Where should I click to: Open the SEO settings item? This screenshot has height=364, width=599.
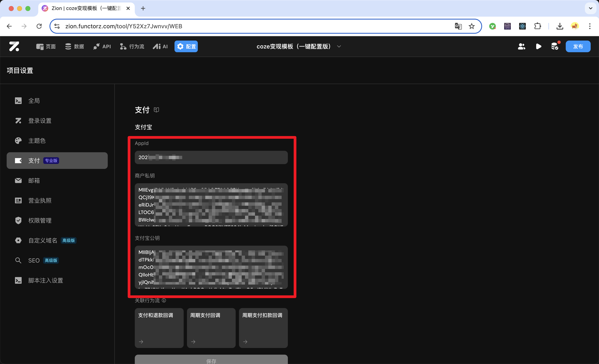click(57, 260)
